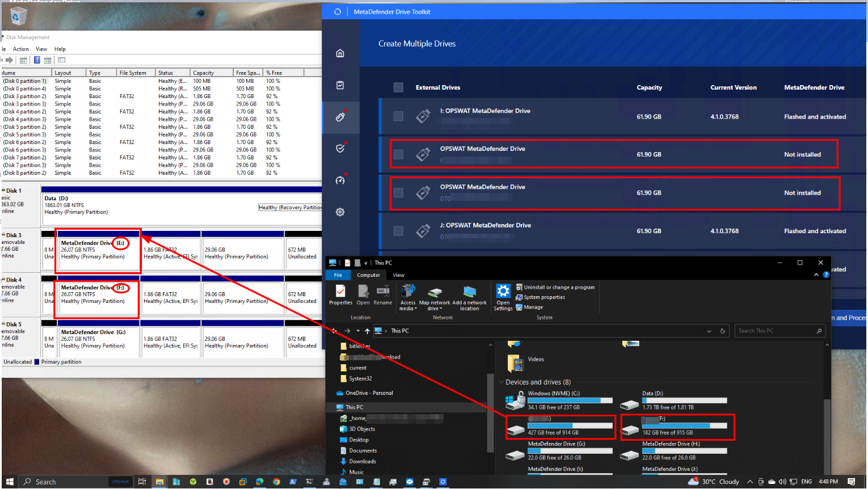Open the shield check icon in MetaDefender sidebar
868x489 pixels.
tap(340, 149)
